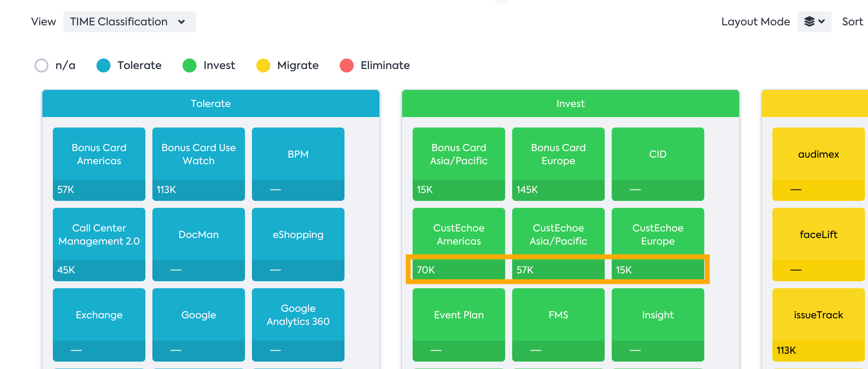
Task: Click the 15K value under Bonus Card Asia/Pacific
Action: coord(425,190)
